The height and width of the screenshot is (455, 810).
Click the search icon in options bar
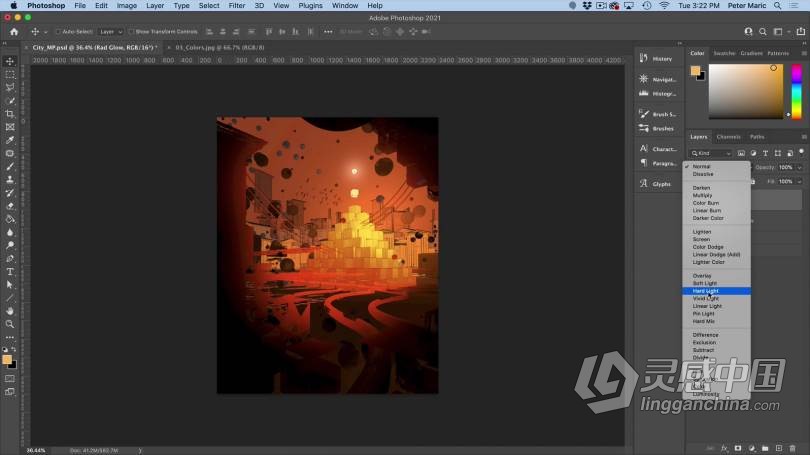(x=762, y=32)
